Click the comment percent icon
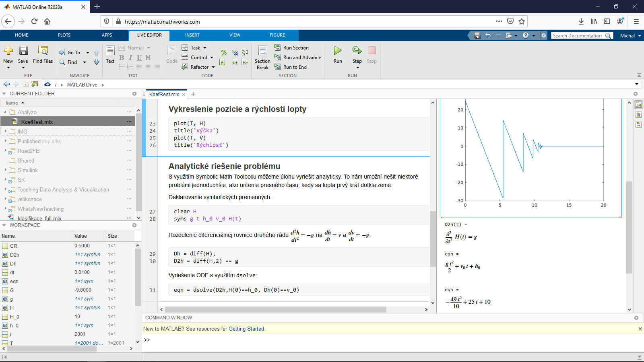This screenshot has height=362, width=644. (224, 53)
